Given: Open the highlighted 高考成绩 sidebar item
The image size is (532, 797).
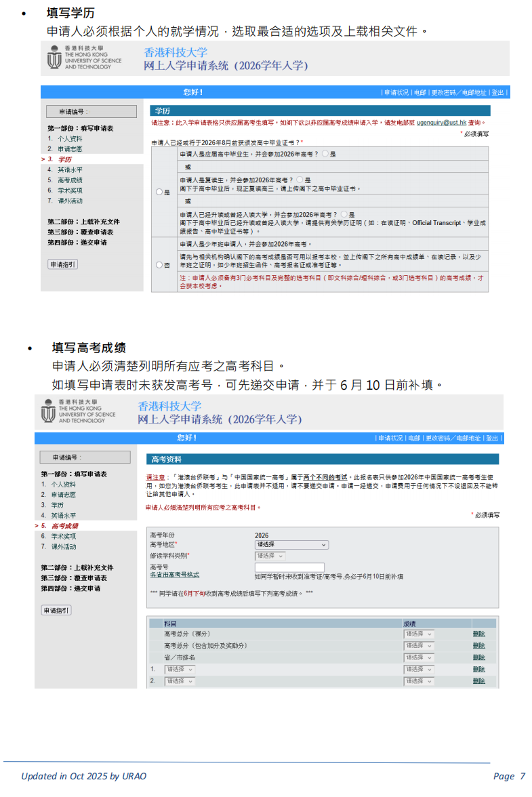Looking at the screenshot, I should click(x=64, y=526).
